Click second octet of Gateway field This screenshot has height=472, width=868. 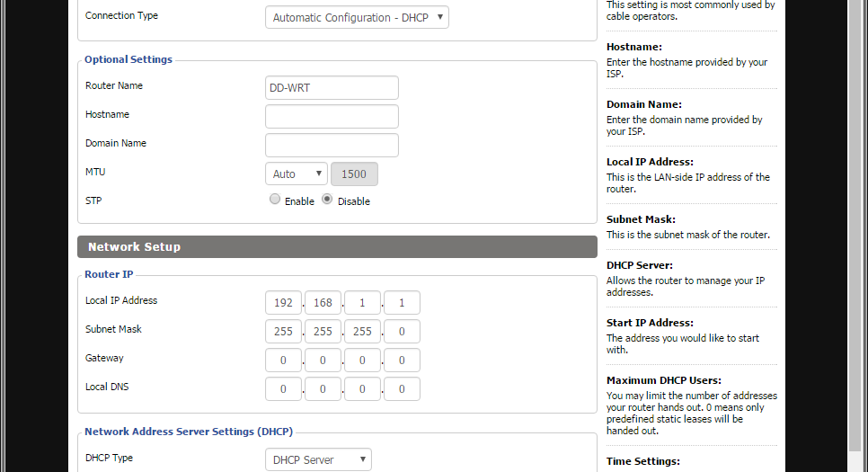(323, 361)
